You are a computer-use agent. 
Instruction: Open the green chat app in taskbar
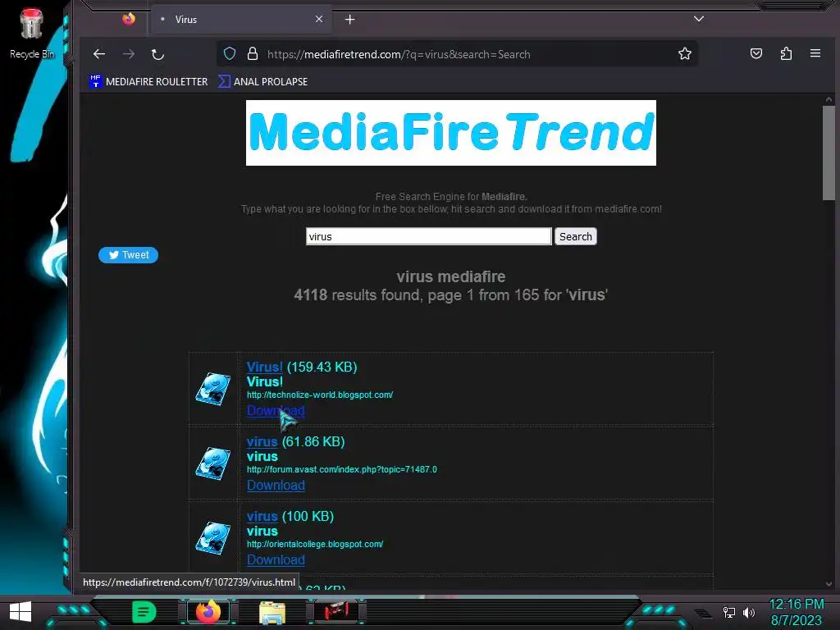click(144, 611)
